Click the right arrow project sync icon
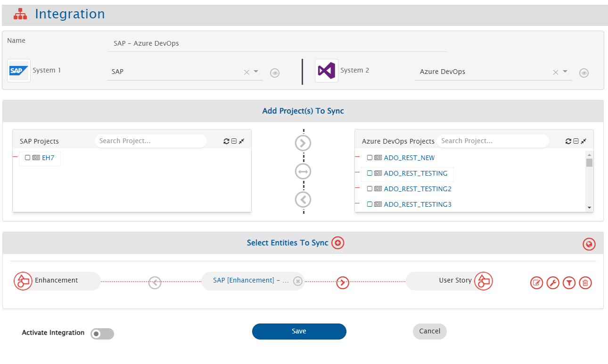Screen dimensions: 608x364 [303, 143]
